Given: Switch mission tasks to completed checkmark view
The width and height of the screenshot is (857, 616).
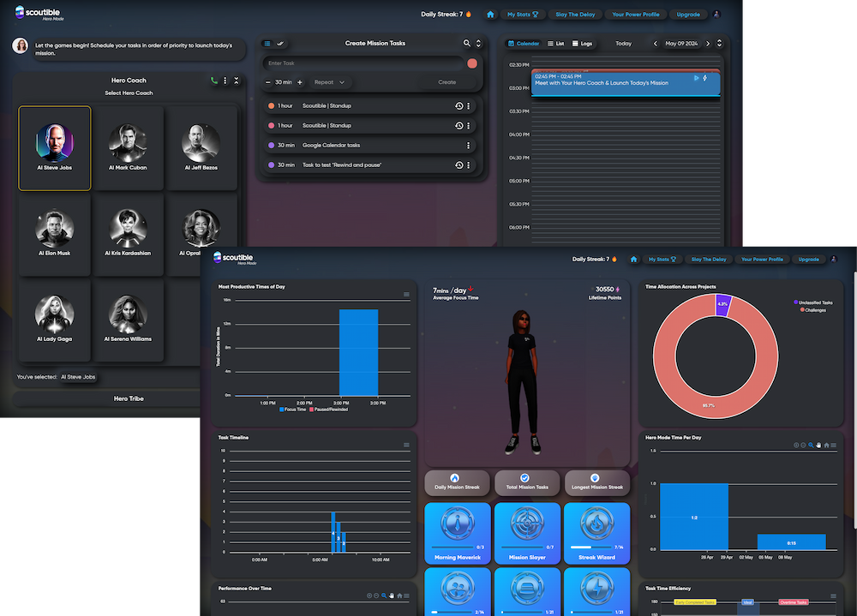Looking at the screenshot, I should click(280, 43).
